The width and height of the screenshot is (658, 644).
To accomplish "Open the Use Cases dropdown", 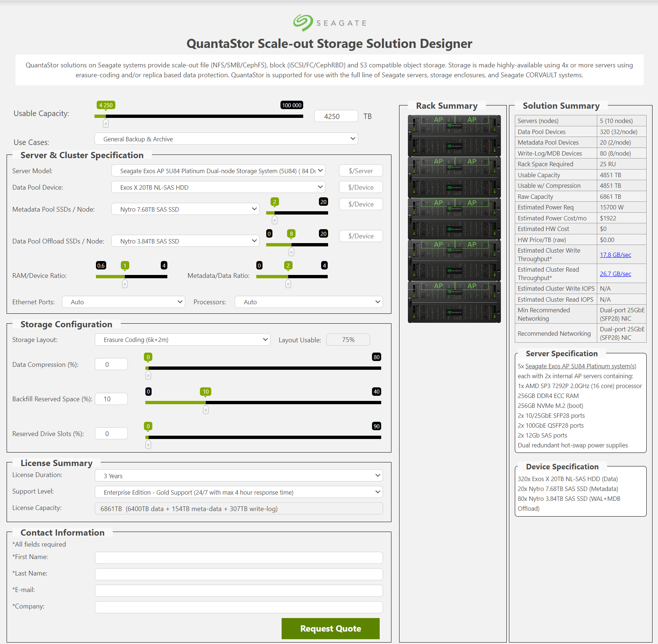I will coord(226,139).
